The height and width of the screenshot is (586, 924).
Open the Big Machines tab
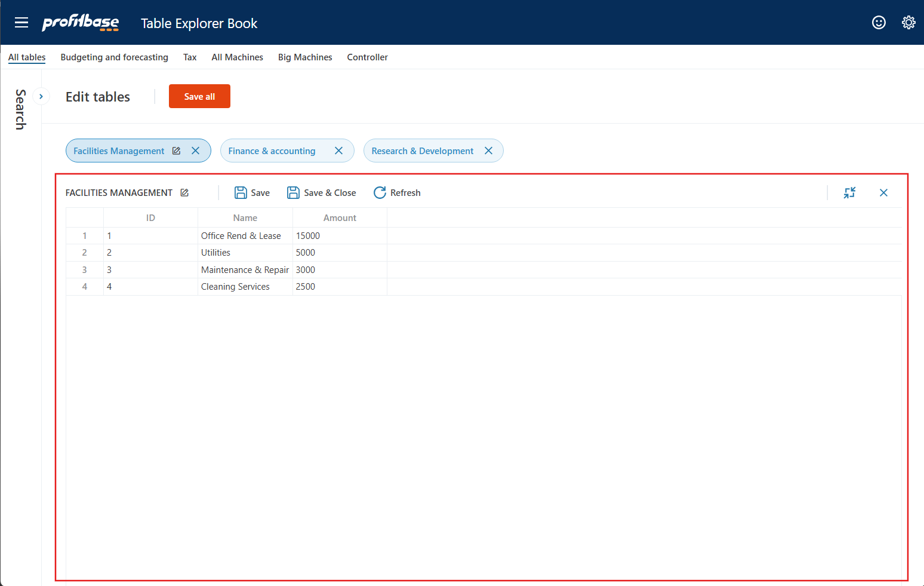pyautogui.click(x=305, y=57)
